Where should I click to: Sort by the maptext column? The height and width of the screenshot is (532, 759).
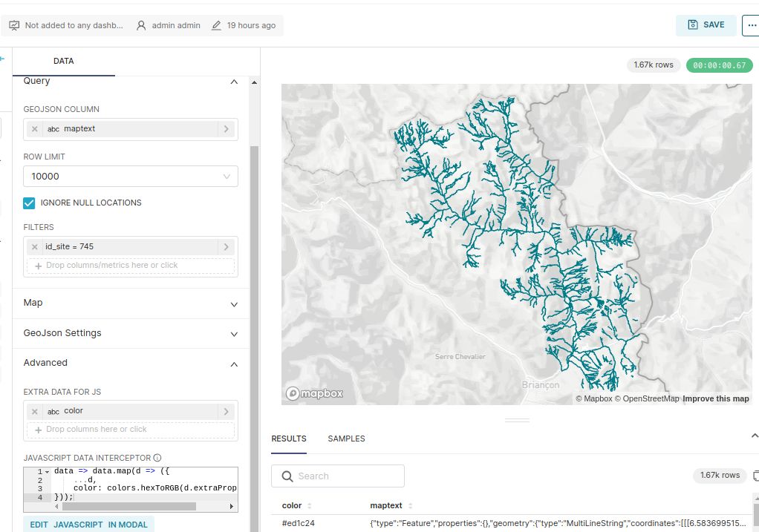[411, 506]
